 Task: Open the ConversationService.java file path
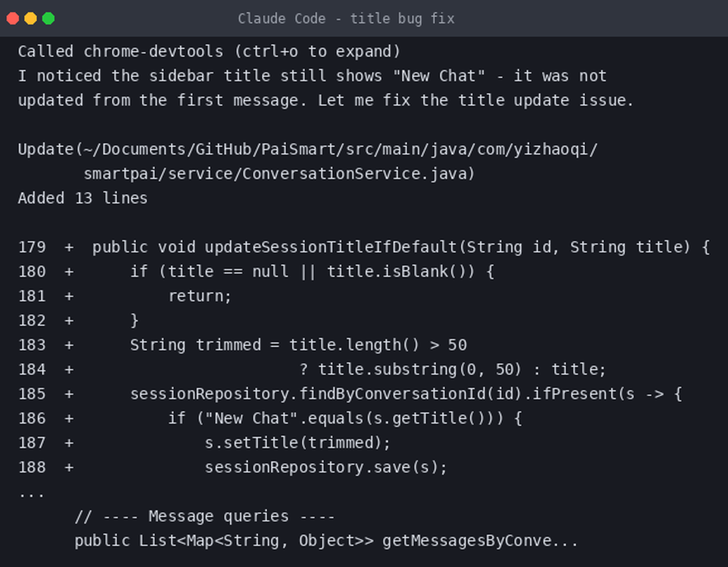coord(279,173)
